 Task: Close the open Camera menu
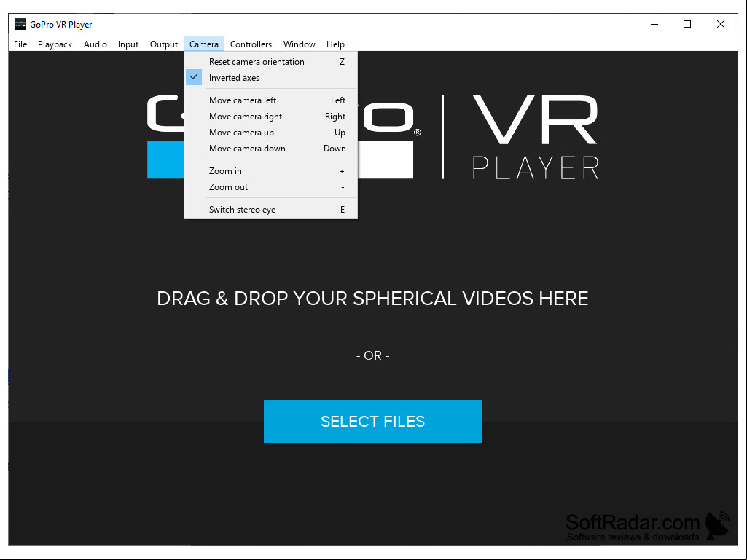click(204, 44)
